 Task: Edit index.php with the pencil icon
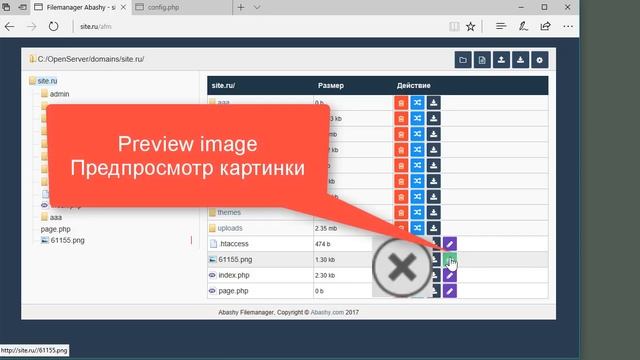coord(450,276)
